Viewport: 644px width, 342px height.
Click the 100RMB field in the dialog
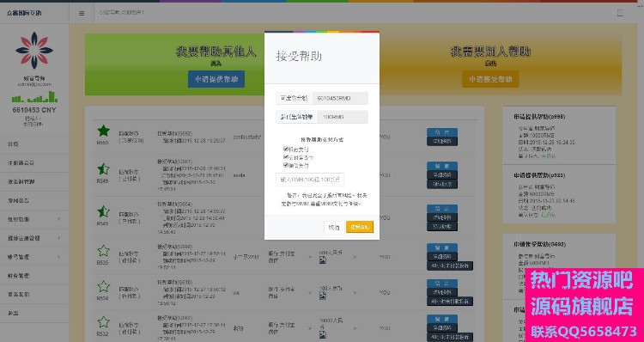(343, 117)
